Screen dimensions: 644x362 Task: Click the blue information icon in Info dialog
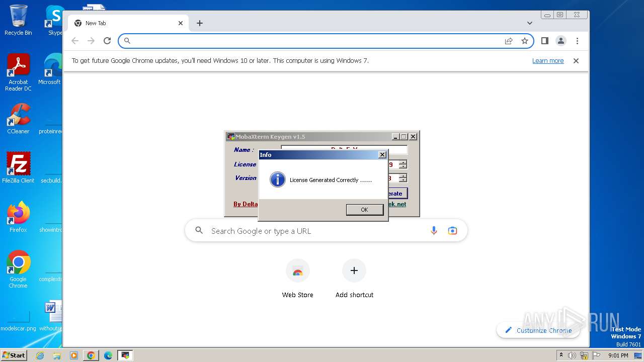278,179
